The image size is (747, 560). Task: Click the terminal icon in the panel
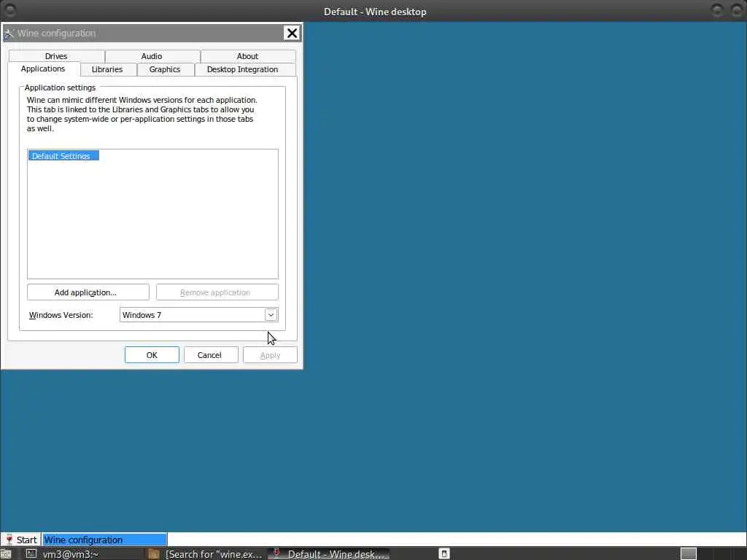click(x=31, y=553)
